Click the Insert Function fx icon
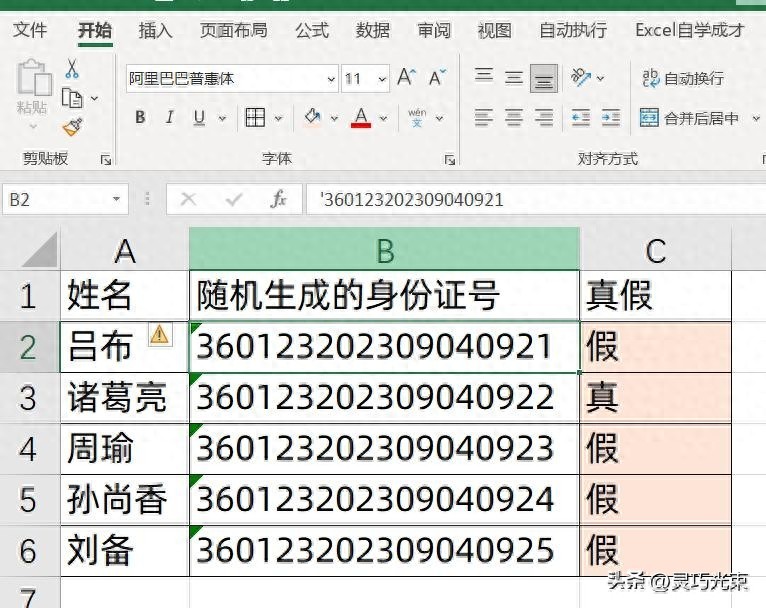This screenshot has width=766, height=608. (279, 200)
